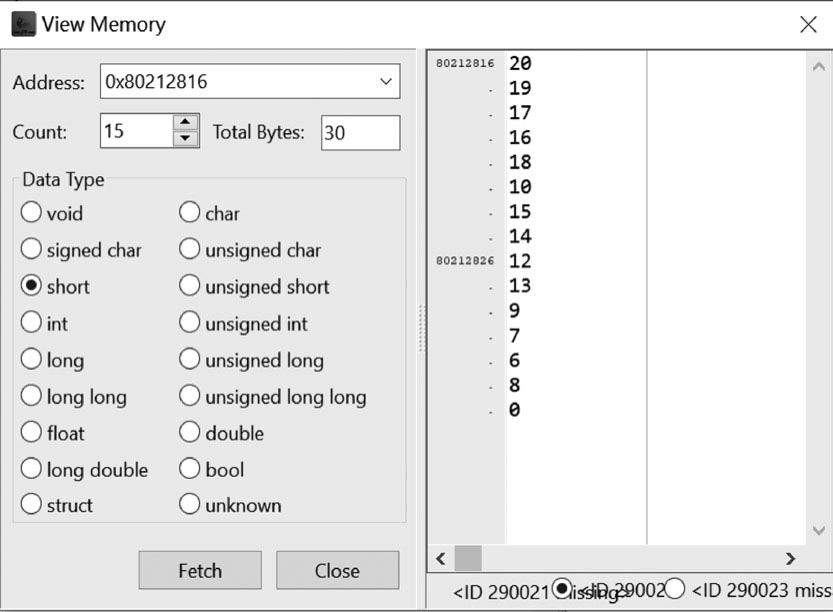Click the memory value 12
Viewport: 833px width, 612px height.
click(520, 261)
